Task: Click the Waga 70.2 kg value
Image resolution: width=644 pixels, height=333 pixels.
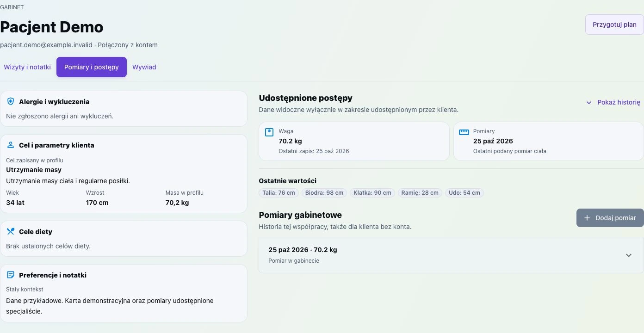Action: coord(290,141)
